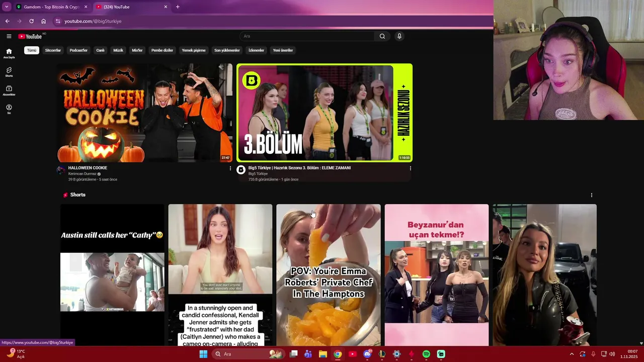The image size is (644, 362).
Task: Open more options for Big5 Türkiye video
Action: pyautogui.click(x=410, y=168)
